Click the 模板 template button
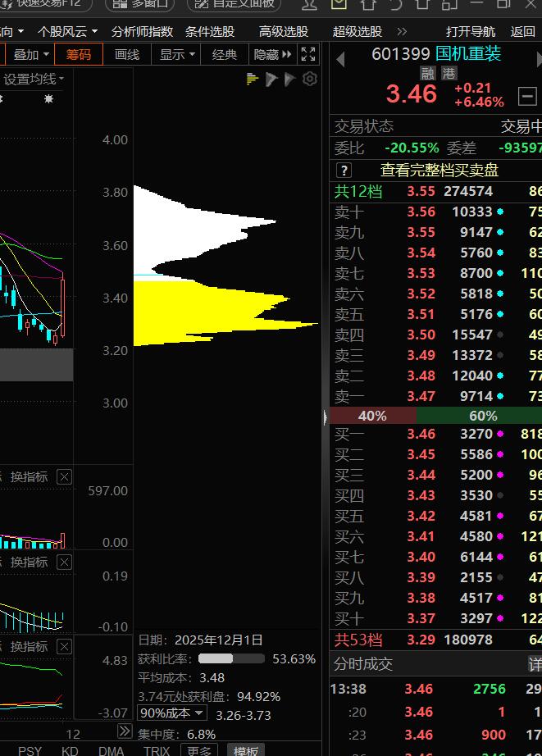 246,750
